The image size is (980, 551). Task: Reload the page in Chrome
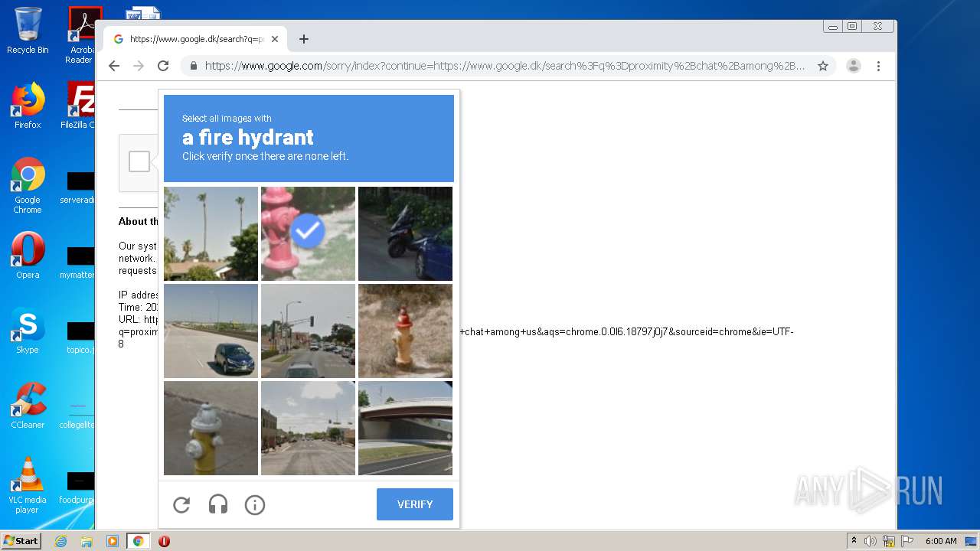[163, 66]
